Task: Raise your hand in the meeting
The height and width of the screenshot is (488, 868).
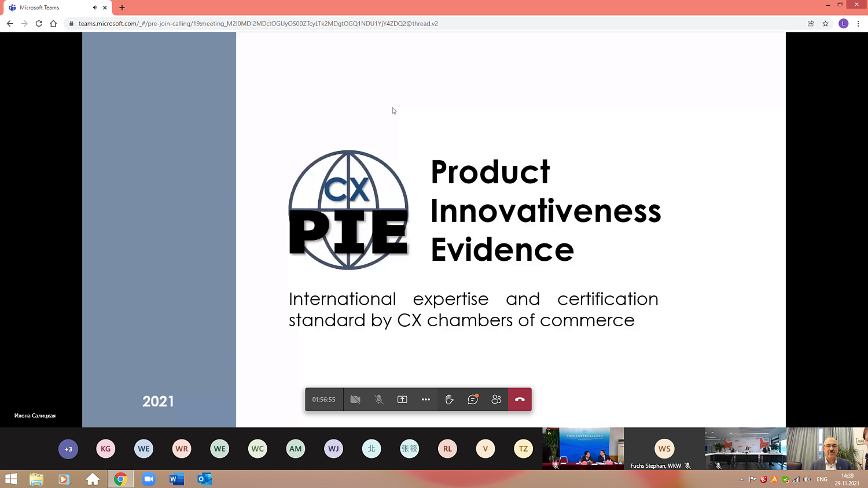Action: pos(449,400)
